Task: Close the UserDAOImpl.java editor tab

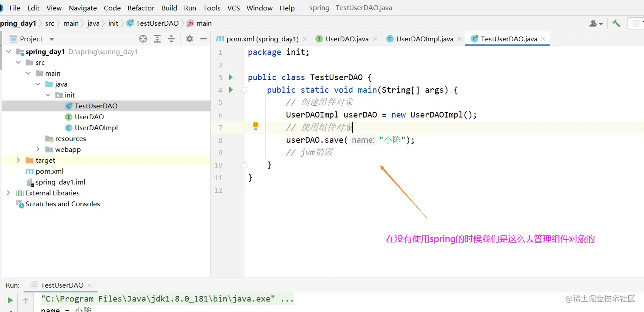Action: 460,39
